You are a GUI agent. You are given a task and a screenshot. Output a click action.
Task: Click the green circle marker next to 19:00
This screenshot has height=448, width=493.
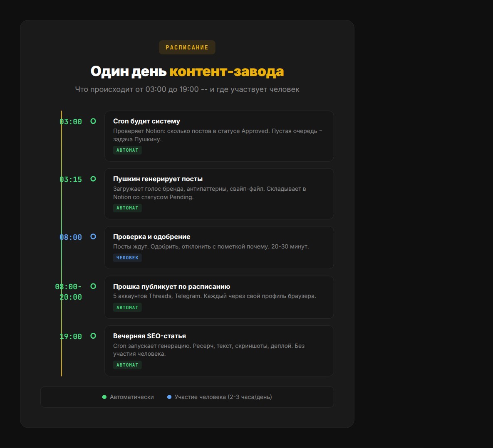[93, 336]
